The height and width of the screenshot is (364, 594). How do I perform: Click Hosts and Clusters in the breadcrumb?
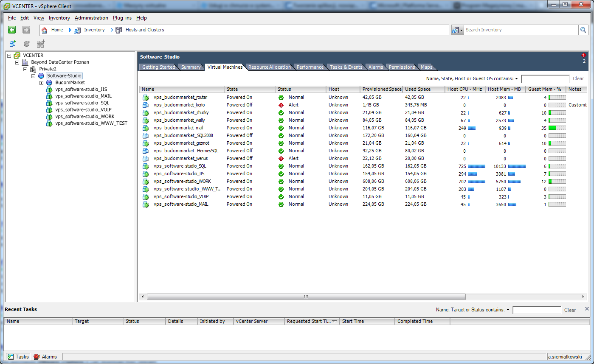[145, 30]
